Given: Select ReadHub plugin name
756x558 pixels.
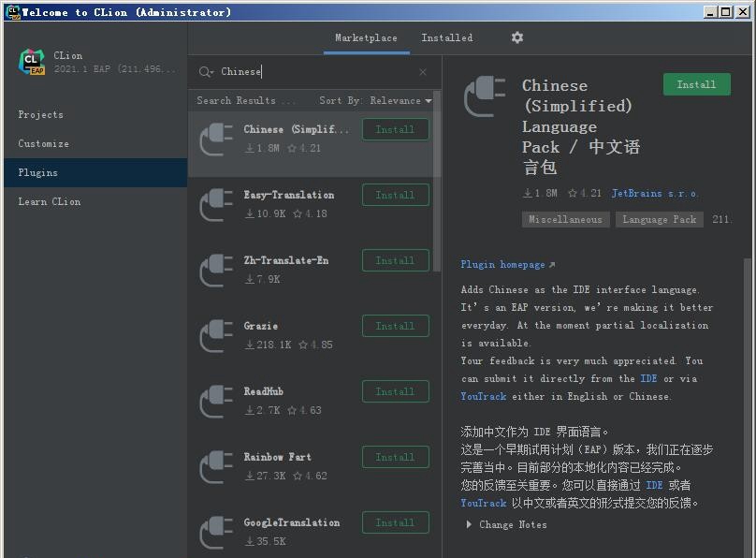Looking at the screenshot, I should [263, 391].
